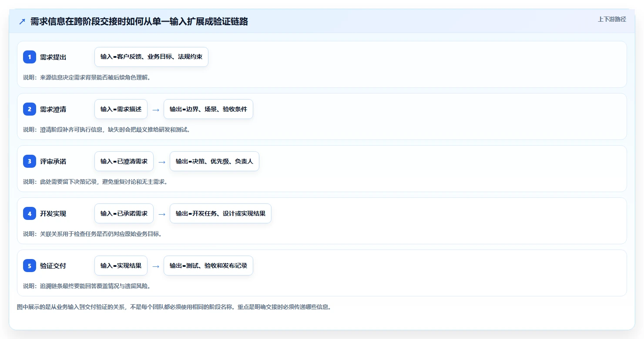644x339 pixels.
Task: Click the footer caption starting 图中展示的是
Action: 175,307
